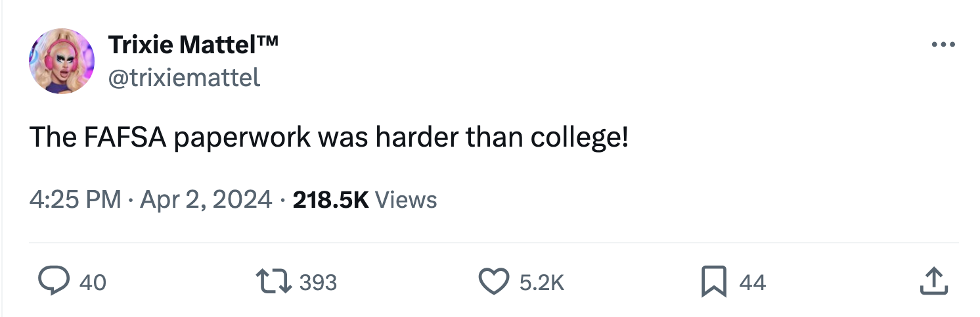The image size is (980, 317).
Task: Open the Trixie Mattel™ display name link
Action: [x=193, y=45]
